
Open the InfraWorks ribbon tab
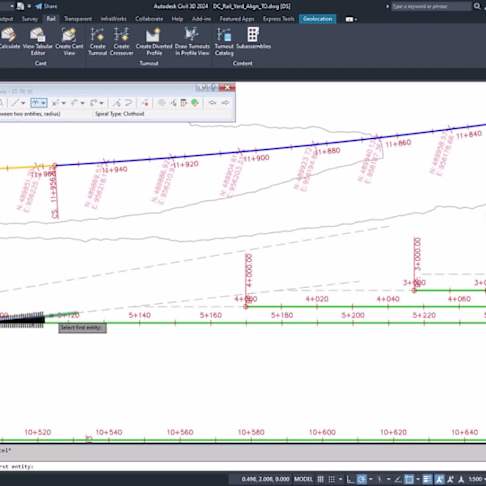(113, 19)
